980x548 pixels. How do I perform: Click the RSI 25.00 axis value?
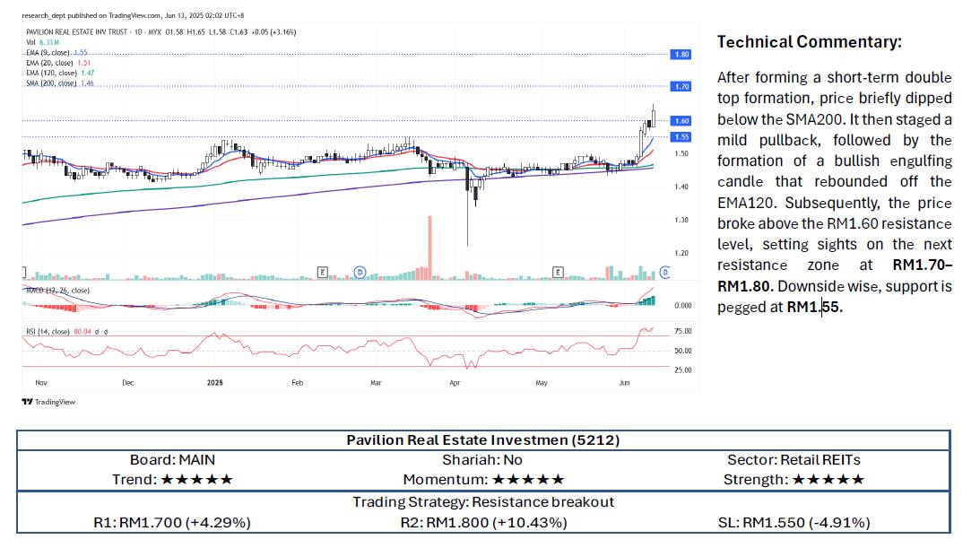pos(683,370)
